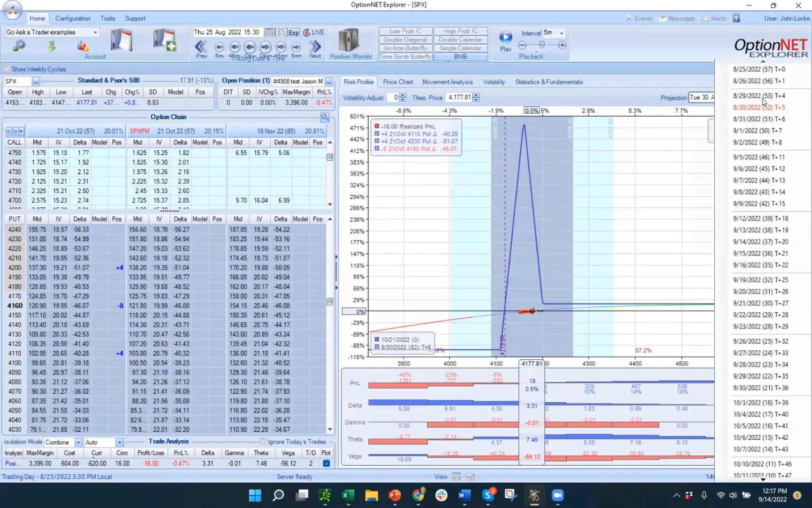Open the Auto dropdown in Trade Analysis
This screenshot has width=812, height=508.
click(119, 442)
